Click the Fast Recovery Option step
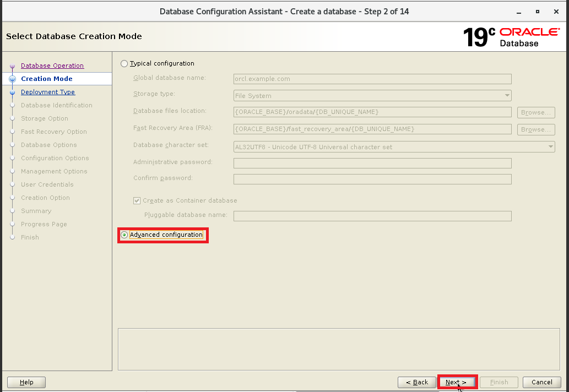Image resolution: width=569 pixels, height=392 pixels. 54,132
